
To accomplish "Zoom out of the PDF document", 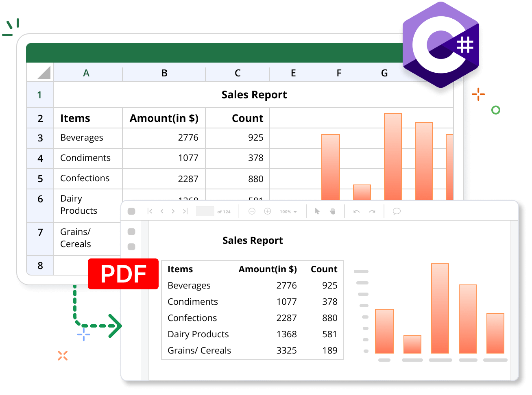I will pos(252,211).
